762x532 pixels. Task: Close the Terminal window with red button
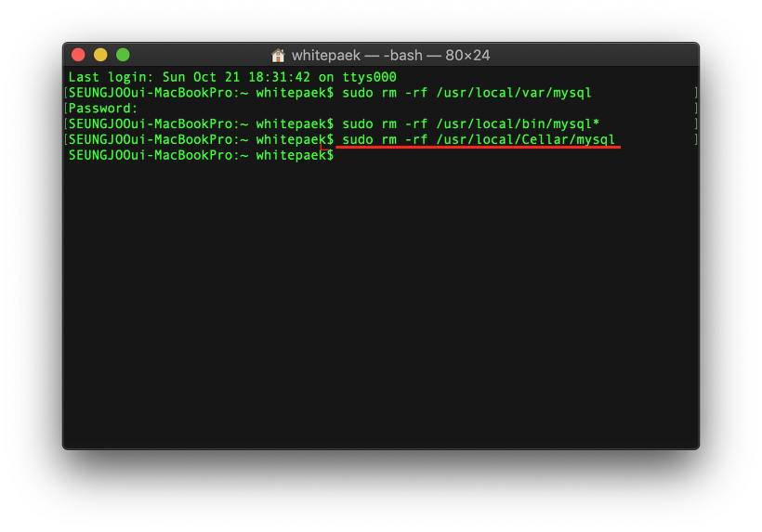(78, 55)
